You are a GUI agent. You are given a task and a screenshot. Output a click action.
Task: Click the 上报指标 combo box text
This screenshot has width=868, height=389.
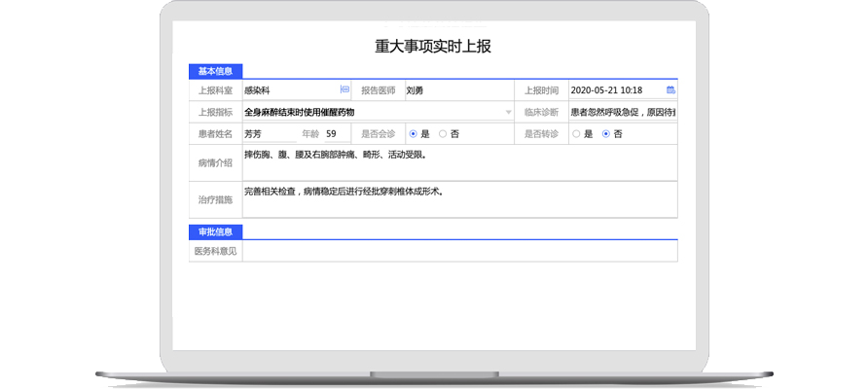tap(370, 113)
